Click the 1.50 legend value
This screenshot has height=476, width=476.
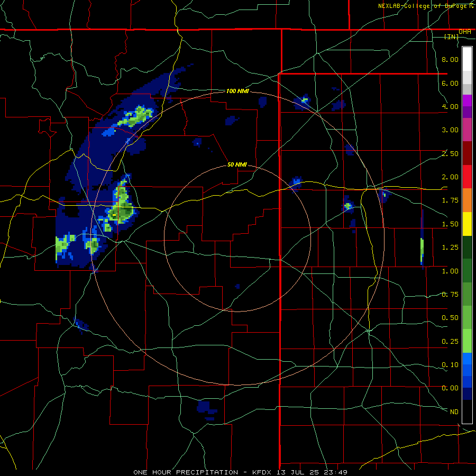(x=450, y=224)
